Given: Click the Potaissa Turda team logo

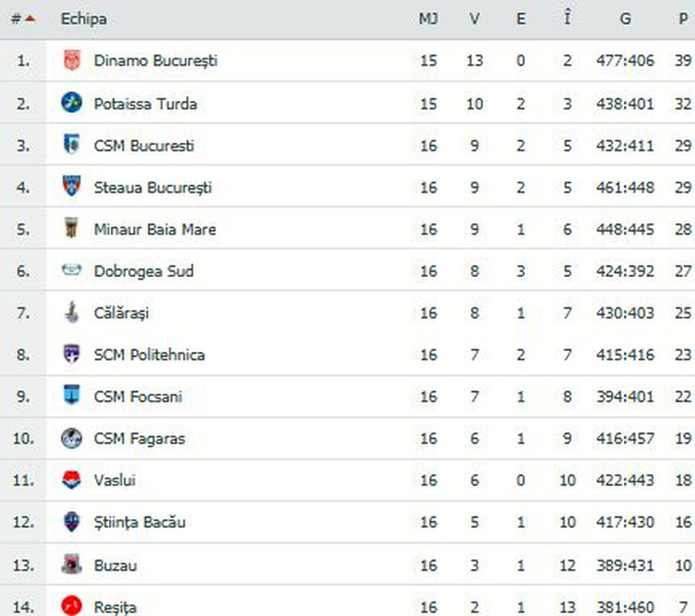Looking at the screenshot, I should pyautogui.click(x=71, y=103).
